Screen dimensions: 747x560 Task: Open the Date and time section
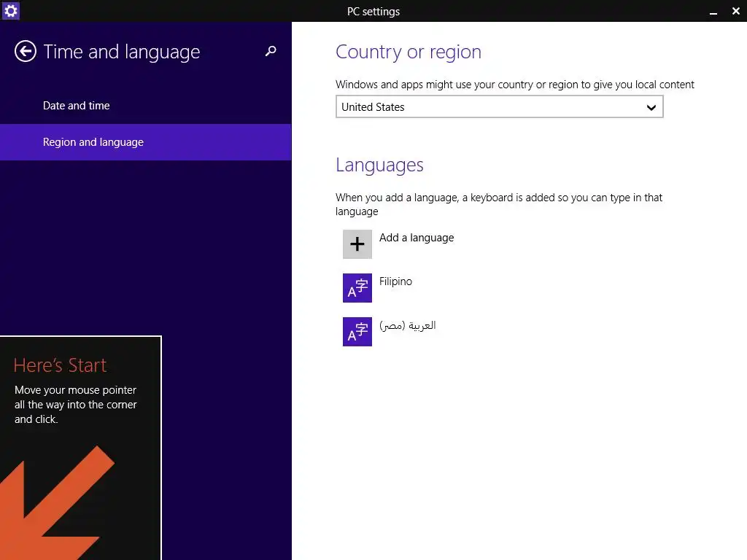(145, 106)
